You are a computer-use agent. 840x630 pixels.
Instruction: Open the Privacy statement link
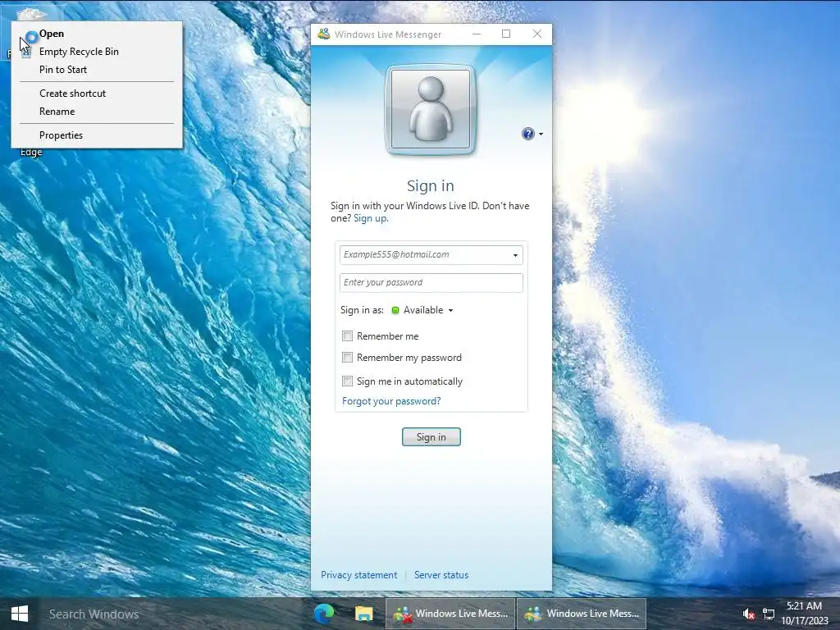coord(359,575)
